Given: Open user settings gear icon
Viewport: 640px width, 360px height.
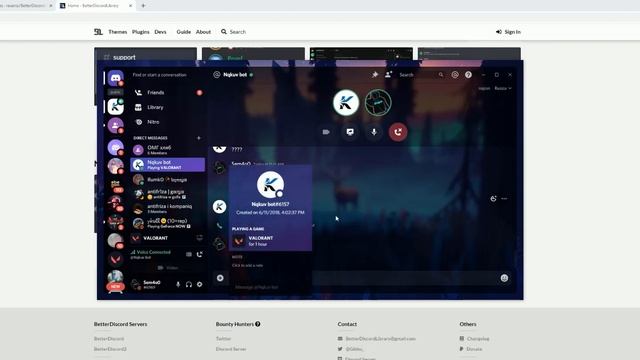Looking at the screenshot, I should point(200,284).
